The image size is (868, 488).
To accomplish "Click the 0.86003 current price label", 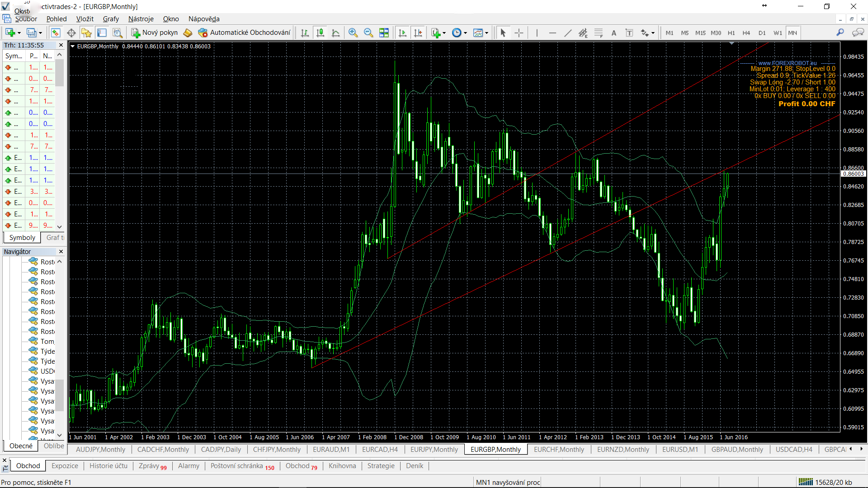I will pyautogui.click(x=853, y=174).
